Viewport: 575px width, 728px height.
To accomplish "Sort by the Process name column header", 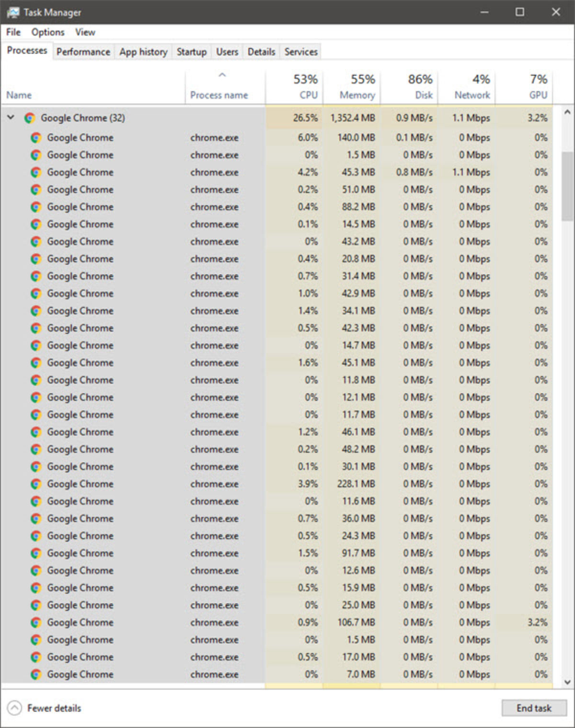I will pyautogui.click(x=225, y=87).
